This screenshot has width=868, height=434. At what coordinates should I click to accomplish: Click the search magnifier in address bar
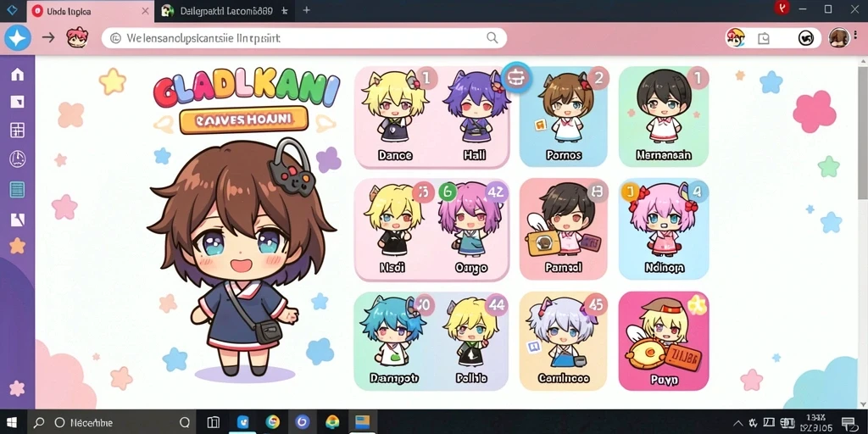492,37
